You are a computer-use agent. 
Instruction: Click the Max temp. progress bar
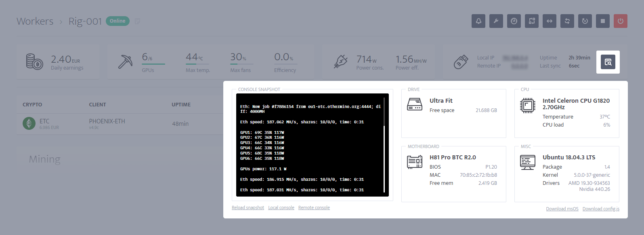coord(197,64)
